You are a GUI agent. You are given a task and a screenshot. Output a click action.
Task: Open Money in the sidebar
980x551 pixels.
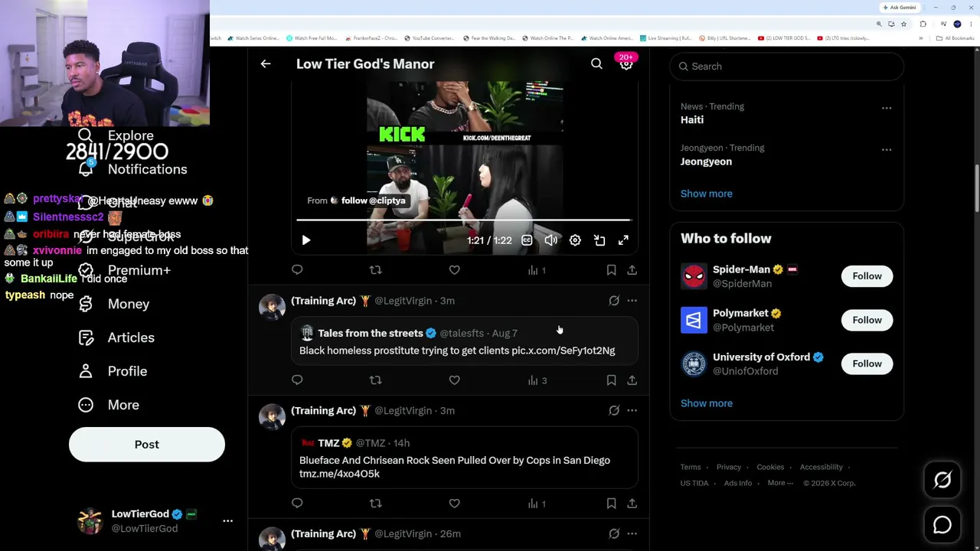pyautogui.click(x=114, y=304)
